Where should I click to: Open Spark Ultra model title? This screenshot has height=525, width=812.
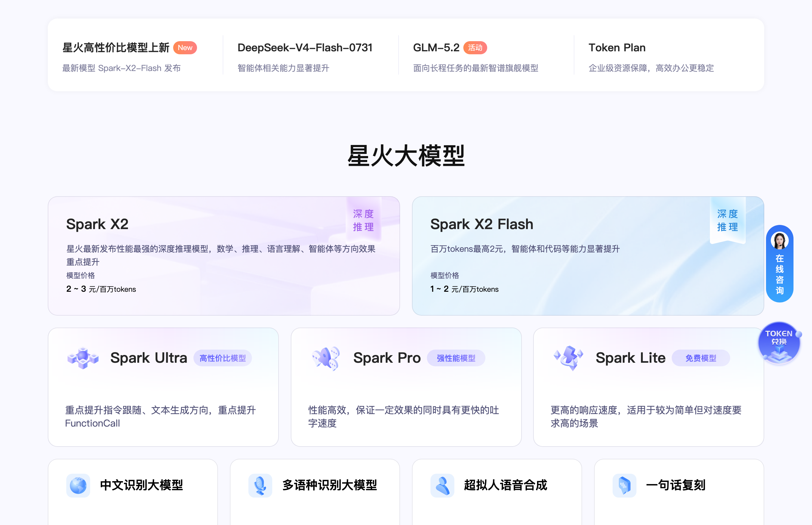(149, 358)
